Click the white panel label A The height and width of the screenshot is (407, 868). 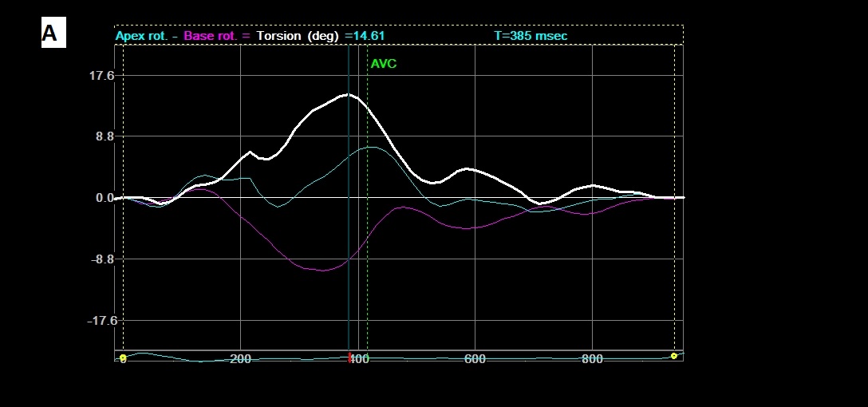pos(49,34)
